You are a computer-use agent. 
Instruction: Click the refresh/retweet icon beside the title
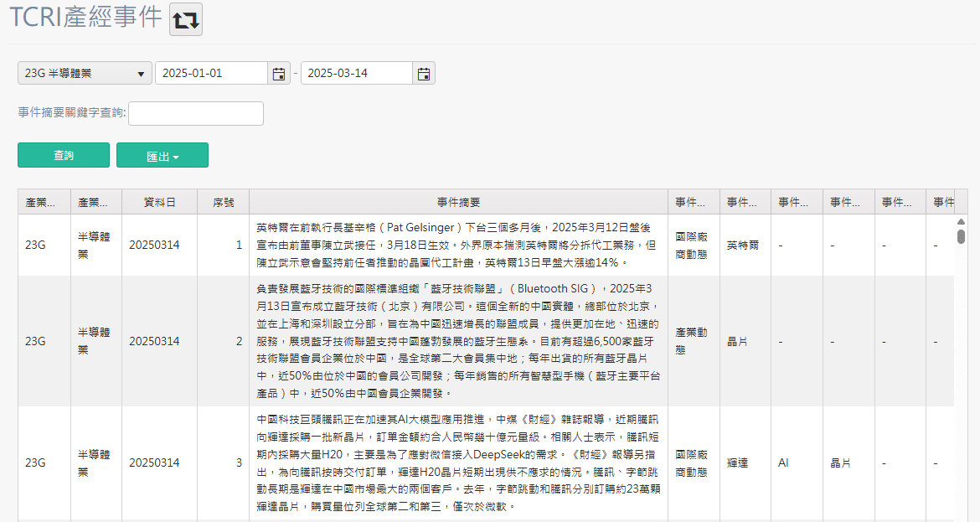pos(186,20)
